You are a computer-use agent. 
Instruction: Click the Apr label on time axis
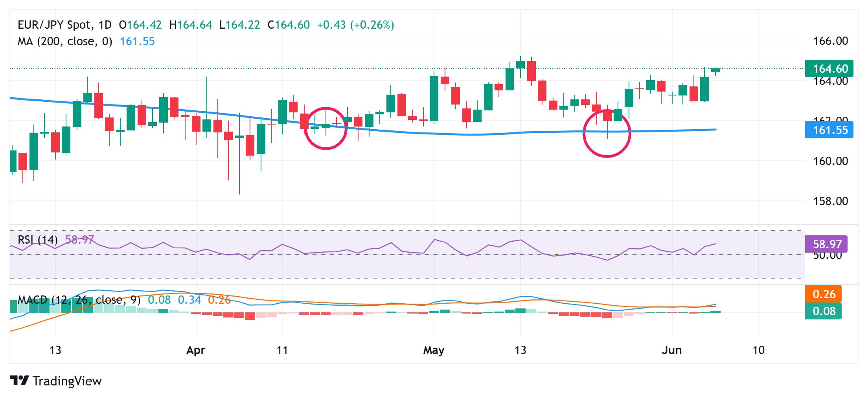(x=196, y=350)
